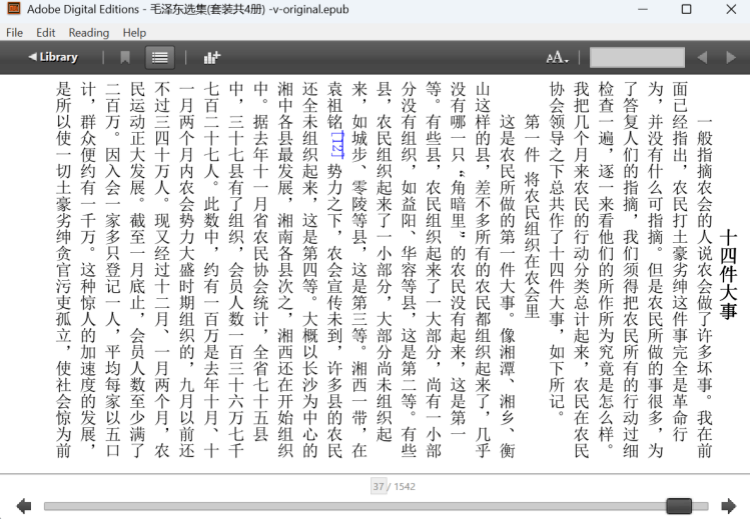Viewport: 750px width, 519px height.
Task: Click the footnote link [12]
Action: tap(337, 144)
